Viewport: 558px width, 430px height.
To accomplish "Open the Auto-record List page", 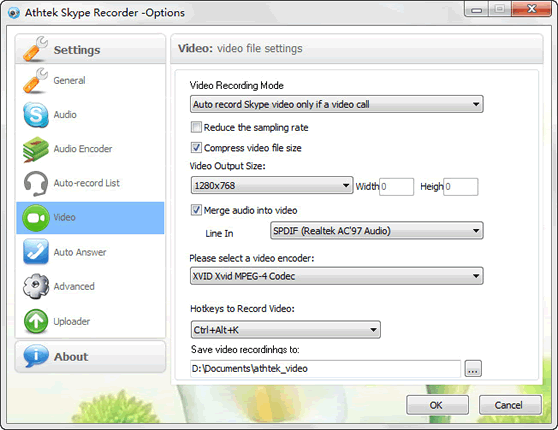I will [x=86, y=183].
